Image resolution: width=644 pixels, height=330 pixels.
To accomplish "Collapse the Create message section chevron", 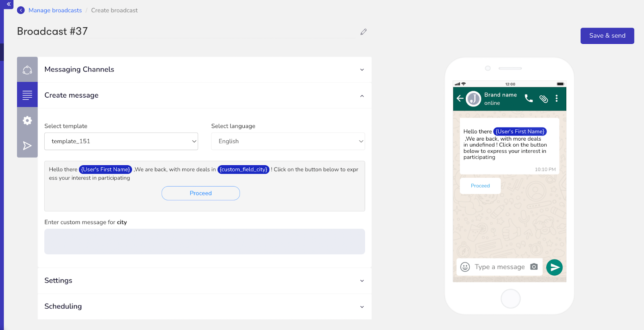I will click(x=362, y=96).
